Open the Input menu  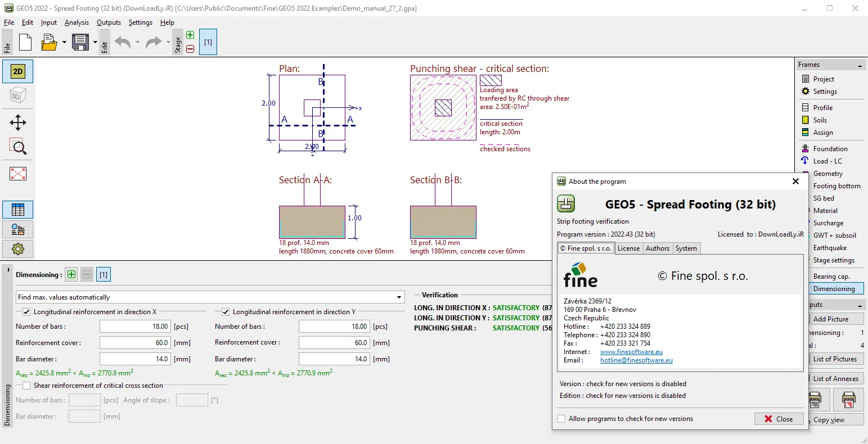tap(49, 22)
